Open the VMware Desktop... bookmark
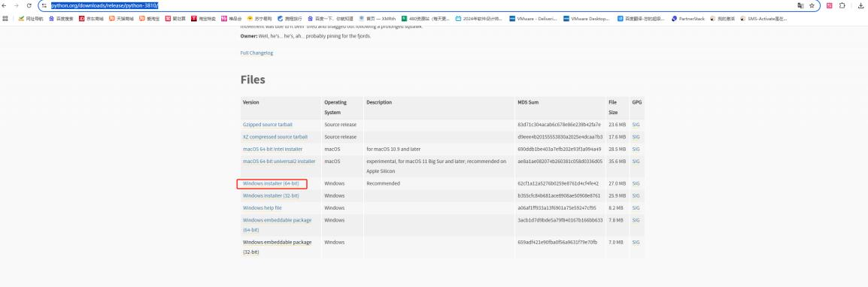 pos(587,18)
